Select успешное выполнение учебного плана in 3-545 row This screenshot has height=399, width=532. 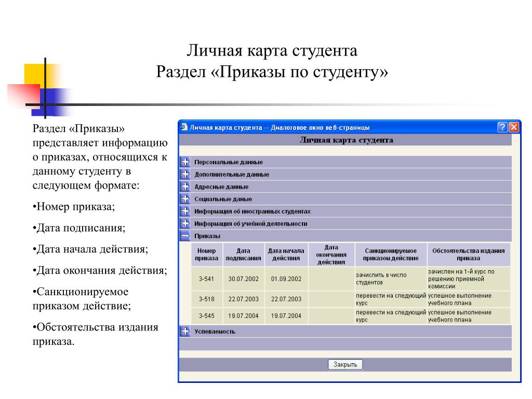[x=468, y=315]
